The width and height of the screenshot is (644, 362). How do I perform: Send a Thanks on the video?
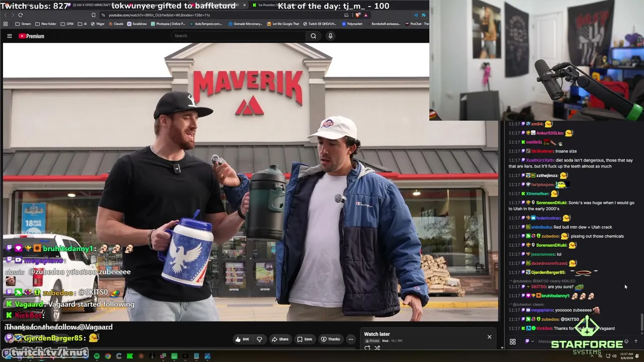tap(330, 339)
